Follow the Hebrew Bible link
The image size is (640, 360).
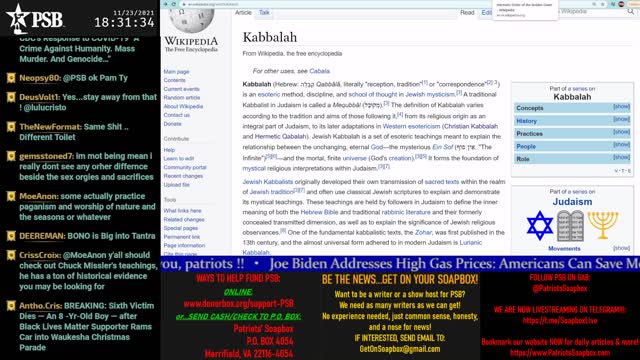click(319, 212)
